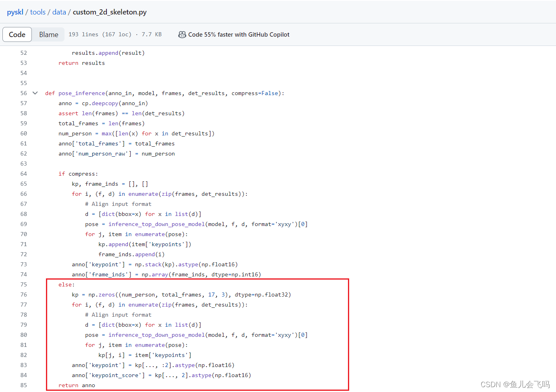Collapse the pose_inference function with its chevron

(35, 93)
